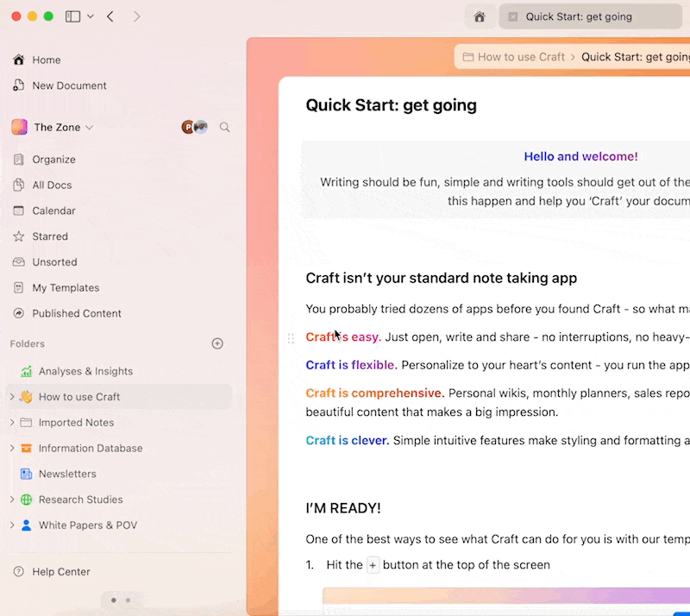Open the sidebar layout dropdown arrow

(x=91, y=16)
